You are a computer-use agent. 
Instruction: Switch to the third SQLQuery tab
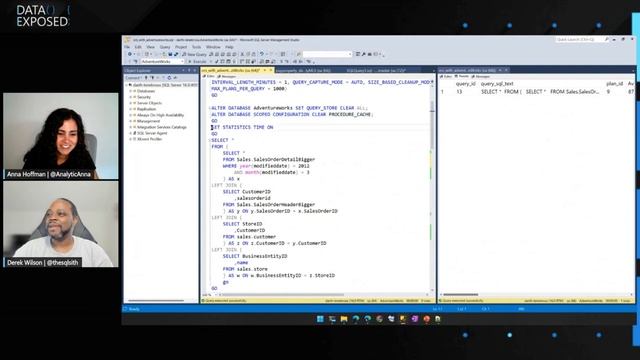pyautogui.click(x=376, y=70)
